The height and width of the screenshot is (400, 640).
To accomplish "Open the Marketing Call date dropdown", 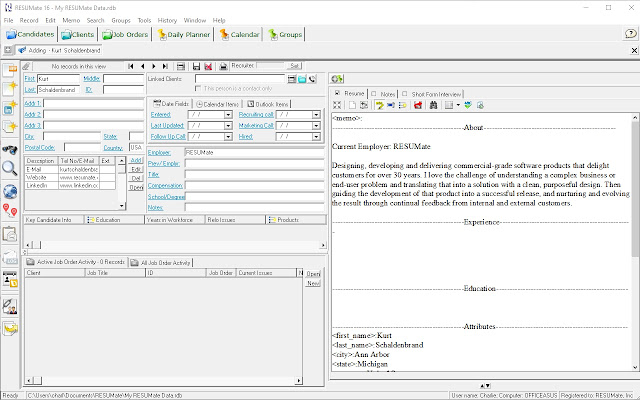I will pos(316,126).
